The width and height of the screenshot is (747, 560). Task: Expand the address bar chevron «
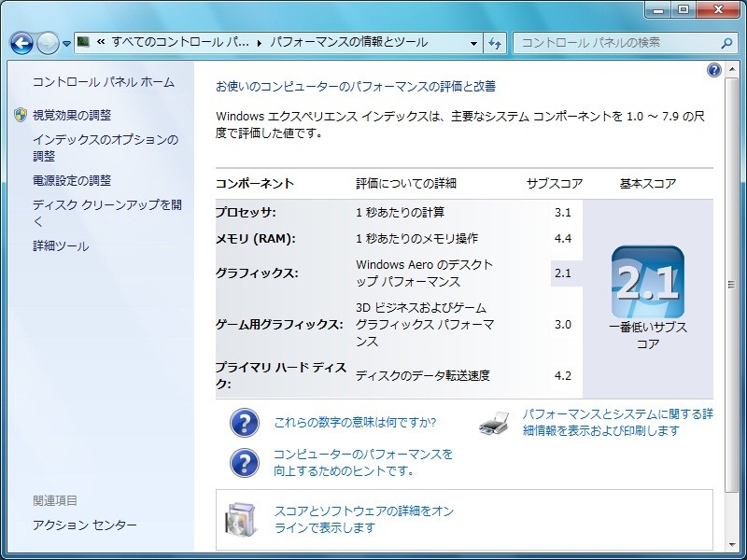[x=101, y=42]
